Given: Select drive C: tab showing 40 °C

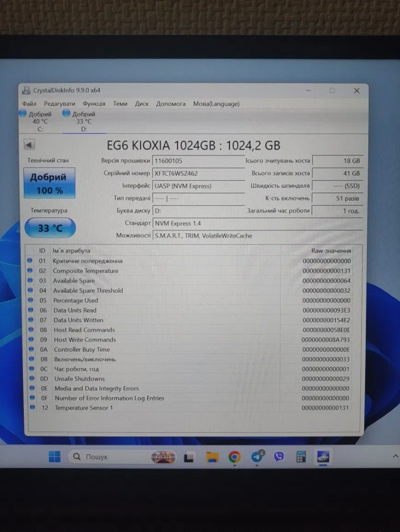Looking at the screenshot, I should pyautogui.click(x=36, y=121).
